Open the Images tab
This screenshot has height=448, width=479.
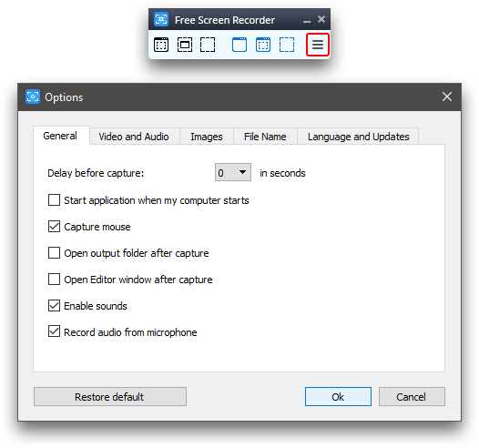[x=207, y=137]
